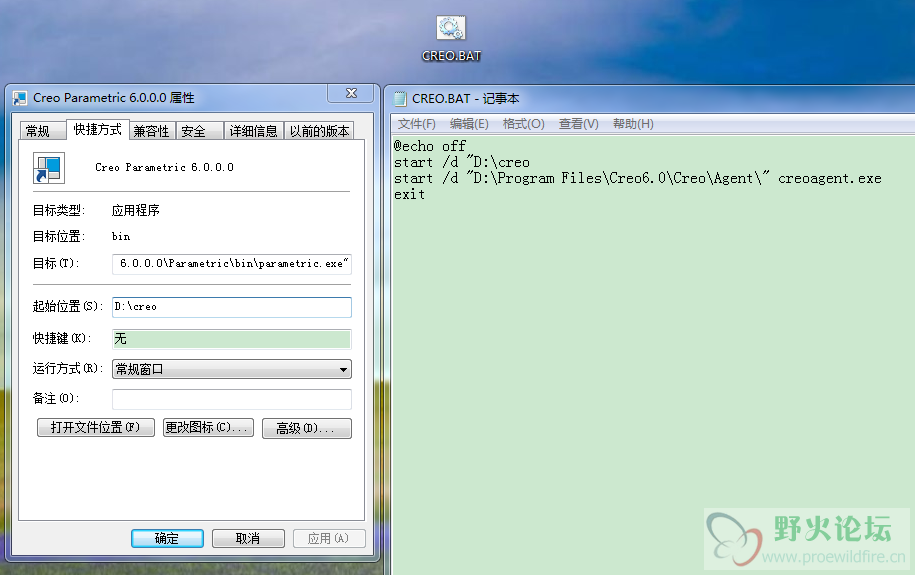Select the 快捷方式 tab
The height and width of the screenshot is (575, 915).
tap(97, 130)
